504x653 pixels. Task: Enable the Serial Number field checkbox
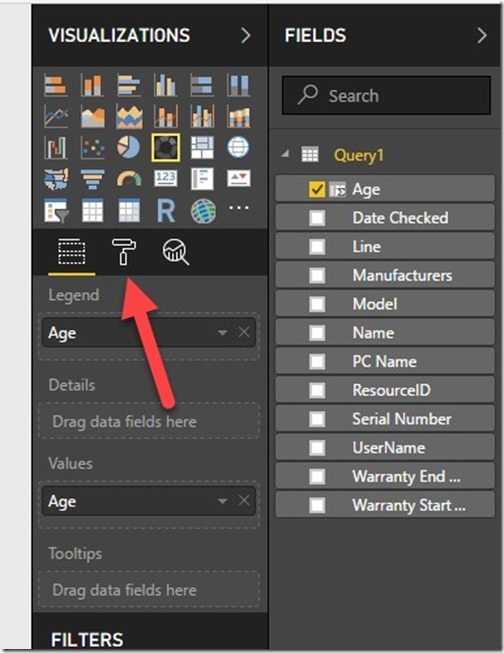tap(317, 419)
